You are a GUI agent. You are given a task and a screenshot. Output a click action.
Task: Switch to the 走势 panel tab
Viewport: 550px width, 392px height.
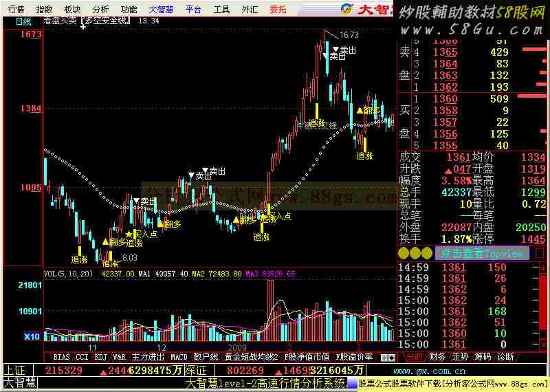[x=460, y=357]
